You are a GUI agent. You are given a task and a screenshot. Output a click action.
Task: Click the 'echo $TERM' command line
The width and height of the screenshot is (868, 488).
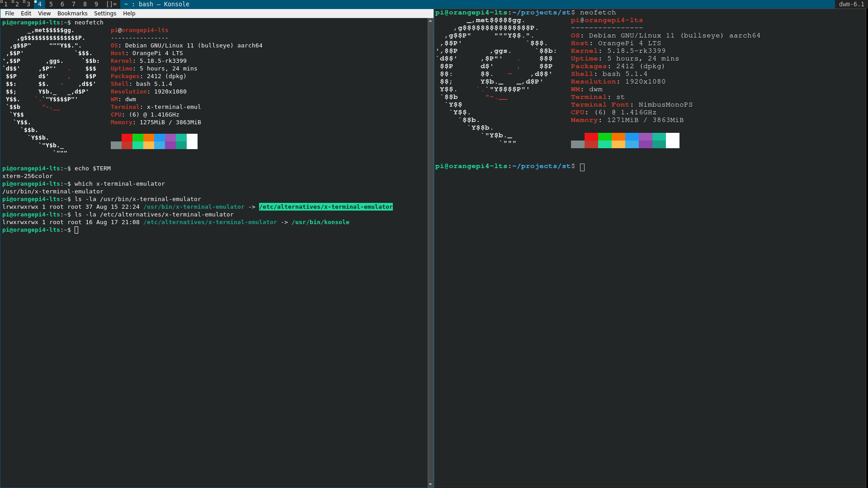pyautogui.click(x=93, y=169)
